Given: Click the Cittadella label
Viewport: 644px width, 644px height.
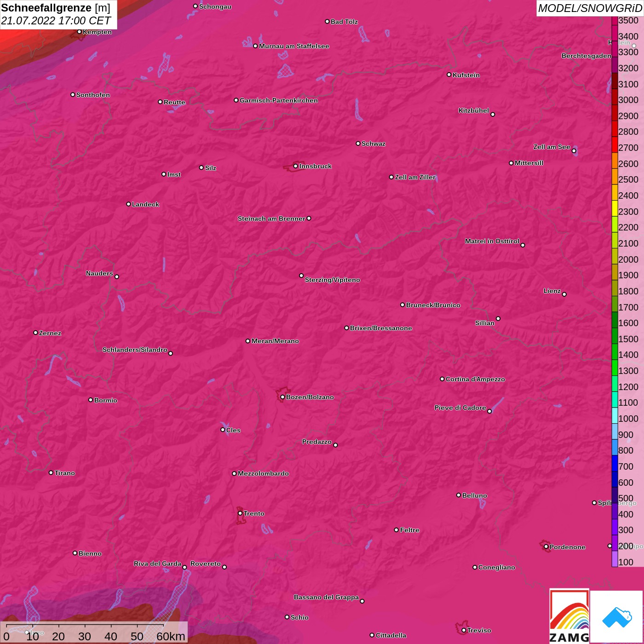Looking at the screenshot, I should pos(391,635).
